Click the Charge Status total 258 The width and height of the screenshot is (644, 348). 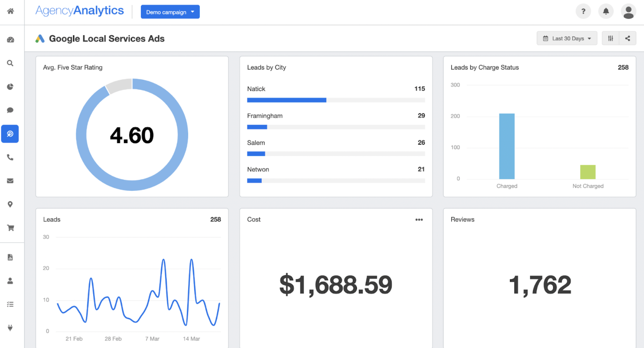(623, 67)
